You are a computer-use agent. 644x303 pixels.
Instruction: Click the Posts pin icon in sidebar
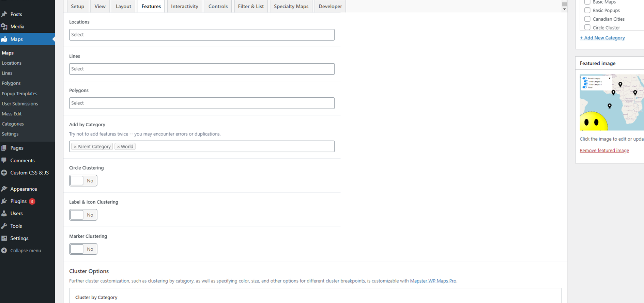click(x=4, y=14)
